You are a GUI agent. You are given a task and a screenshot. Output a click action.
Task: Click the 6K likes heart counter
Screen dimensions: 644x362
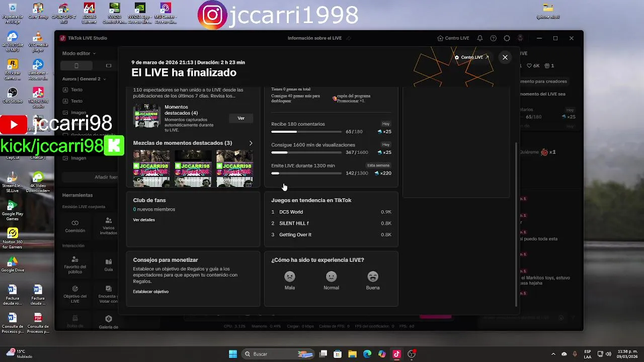(533, 66)
